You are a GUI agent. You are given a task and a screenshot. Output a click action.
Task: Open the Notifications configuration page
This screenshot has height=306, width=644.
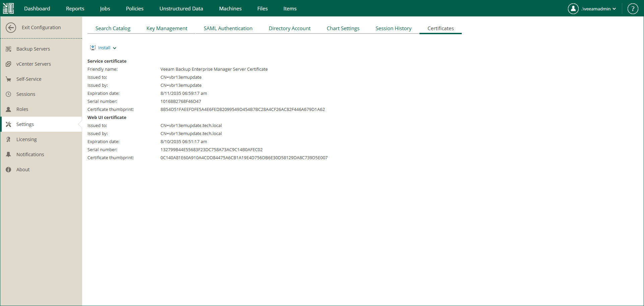tap(30, 154)
